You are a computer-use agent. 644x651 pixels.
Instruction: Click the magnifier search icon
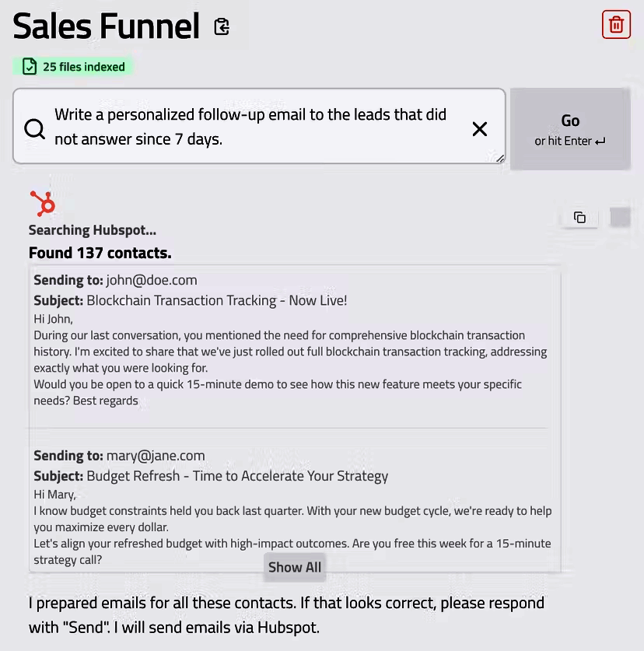(35, 128)
